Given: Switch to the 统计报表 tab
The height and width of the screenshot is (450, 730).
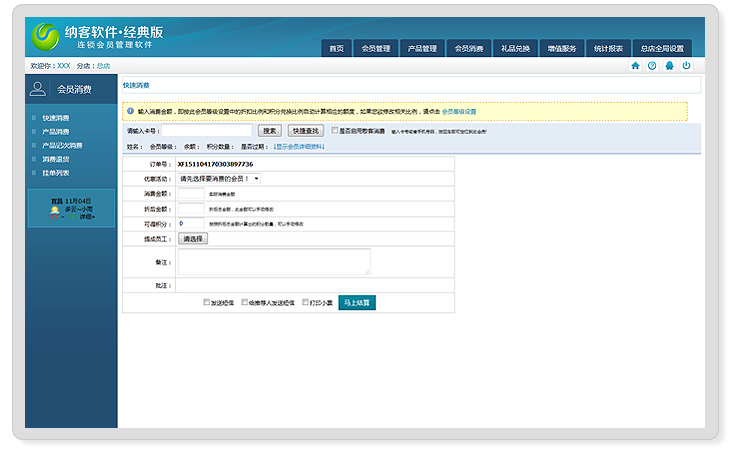Looking at the screenshot, I should point(608,48).
